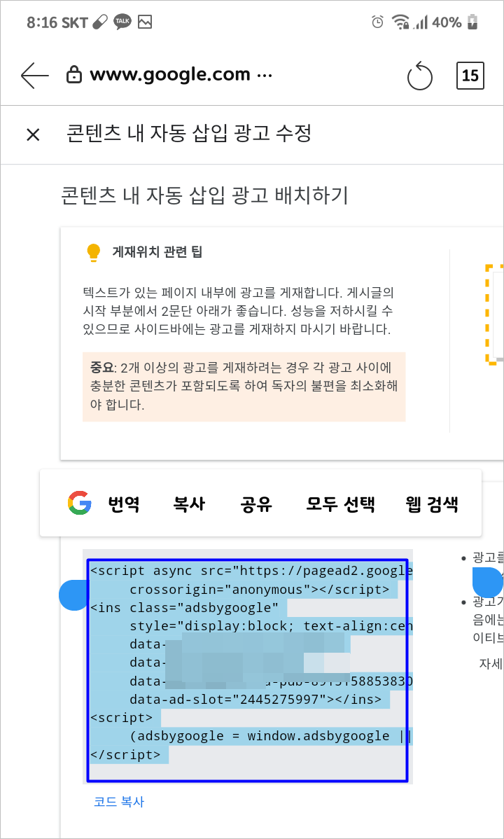Screen dimensions: 504x839
Task: Tap the style="display:block; text-align code line
Action: pyautogui.click(x=271, y=626)
